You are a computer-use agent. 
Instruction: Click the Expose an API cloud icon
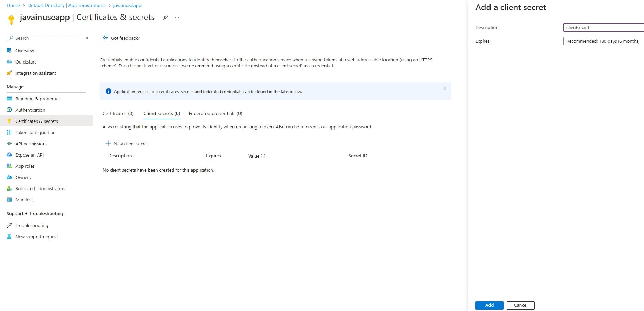[9, 155]
